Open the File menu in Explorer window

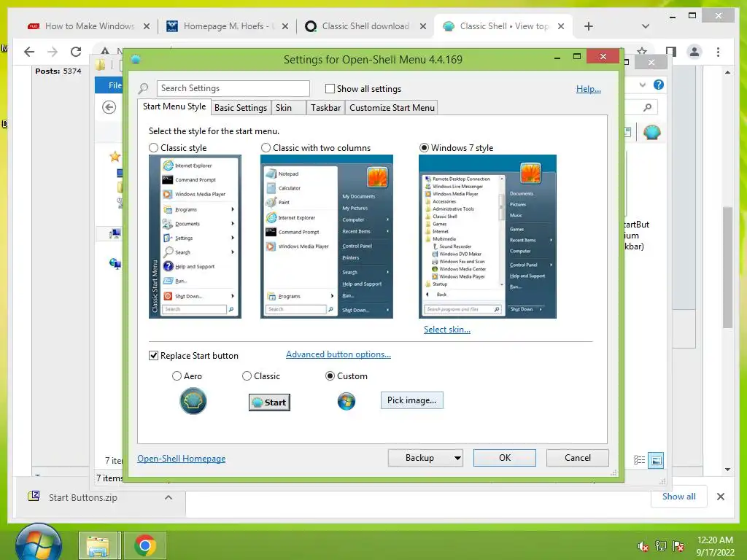(x=109, y=85)
